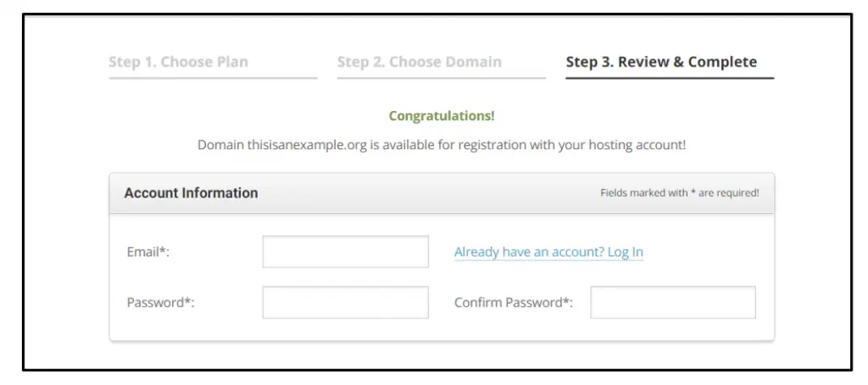
Task: Click the Confirm Password* field label
Action: point(513,303)
